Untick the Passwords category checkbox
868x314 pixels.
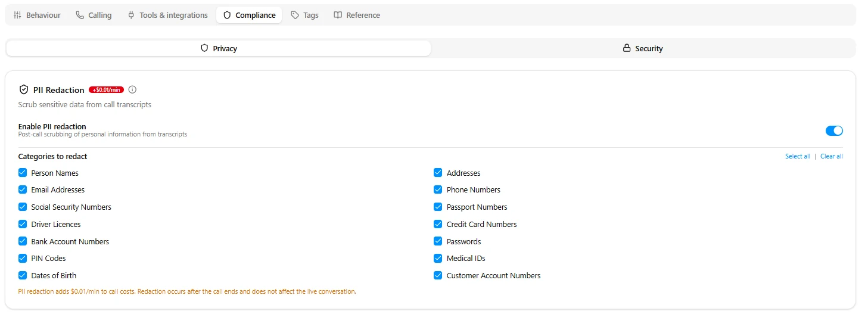438,241
